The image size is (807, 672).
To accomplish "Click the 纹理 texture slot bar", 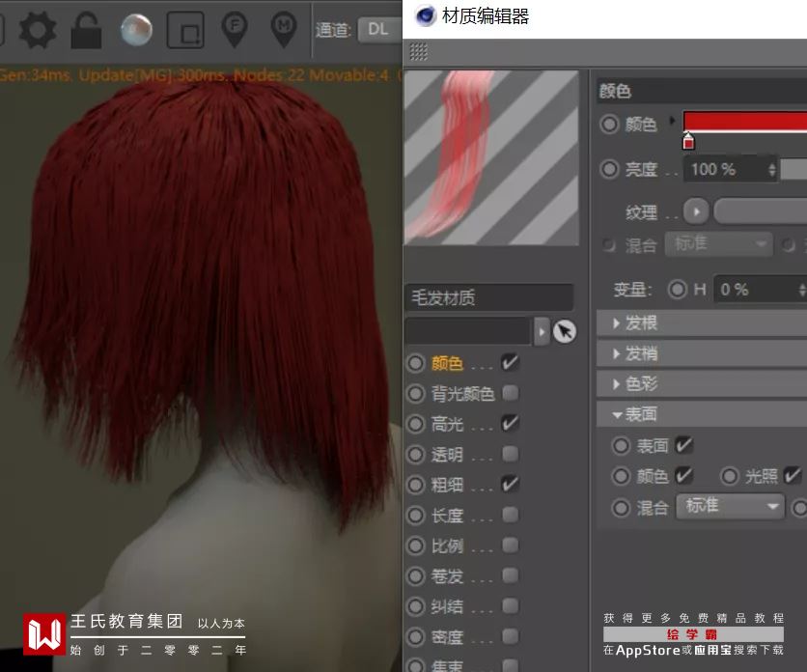I will [761, 211].
